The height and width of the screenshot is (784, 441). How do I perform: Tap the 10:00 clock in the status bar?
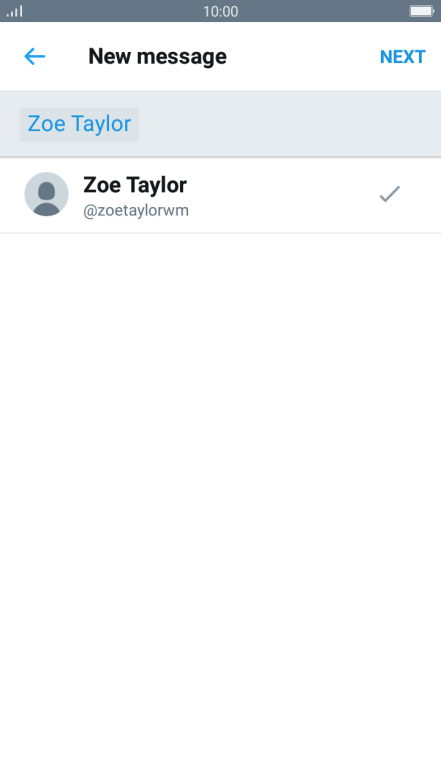pos(220,11)
